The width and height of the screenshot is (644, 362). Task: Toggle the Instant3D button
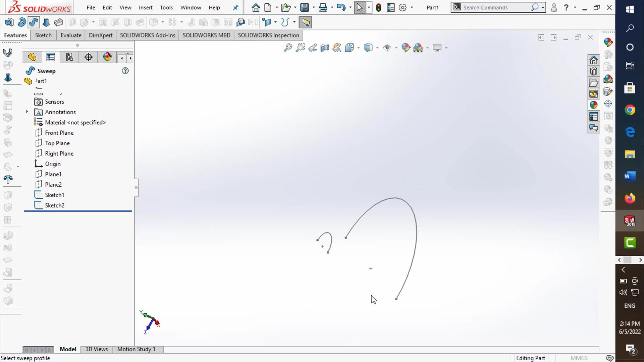[x=305, y=22]
